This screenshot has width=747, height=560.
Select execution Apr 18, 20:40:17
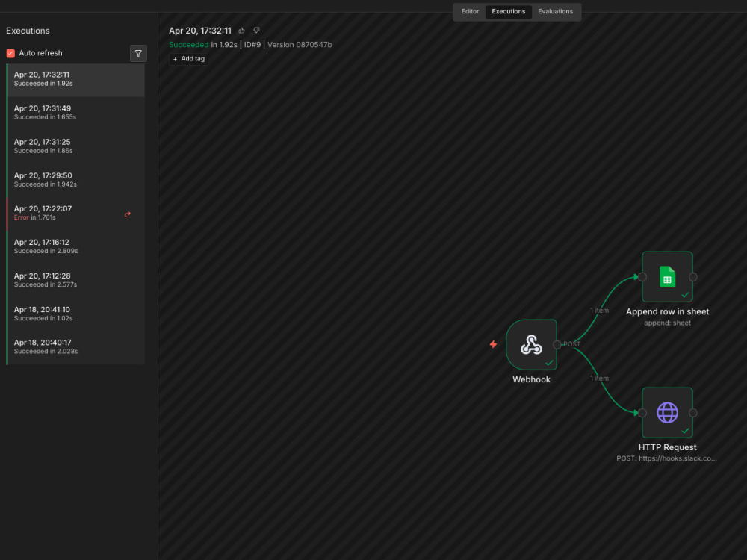pyautogui.click(x=75, y=346)
